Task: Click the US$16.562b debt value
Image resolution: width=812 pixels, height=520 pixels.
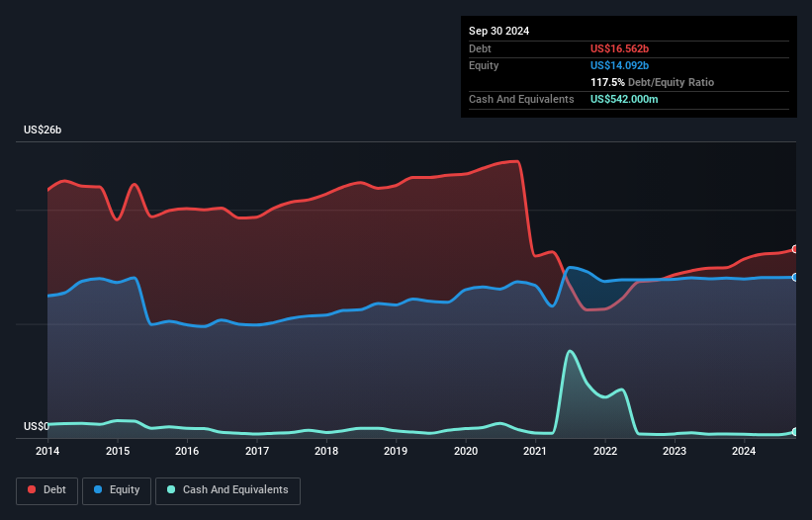Action: (x=619, y=48)
